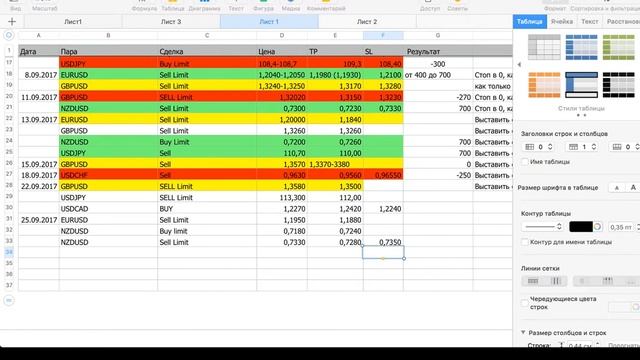The image size is (640, 360).
Task: Click the table corner handle circle
Action: (9, 36)
